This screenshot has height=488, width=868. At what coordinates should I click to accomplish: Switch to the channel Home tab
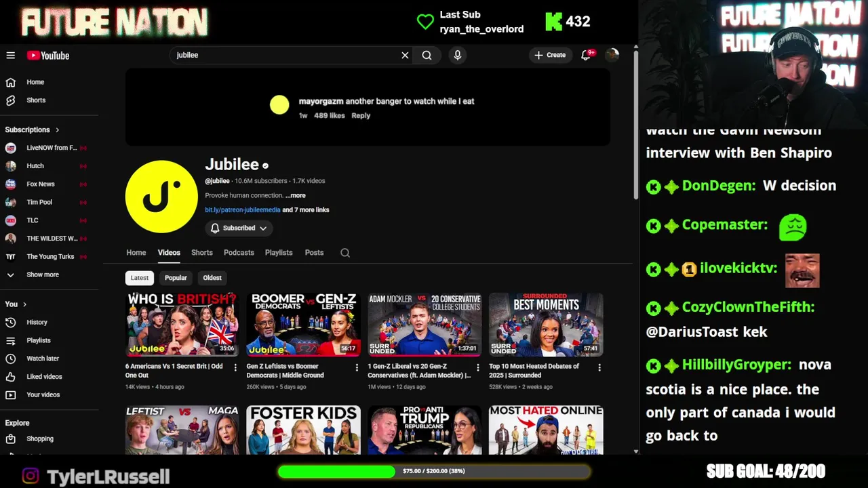136,253
